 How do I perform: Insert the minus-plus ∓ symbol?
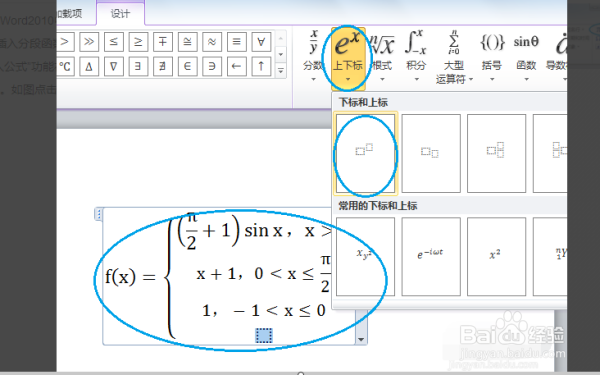(163, 42)
